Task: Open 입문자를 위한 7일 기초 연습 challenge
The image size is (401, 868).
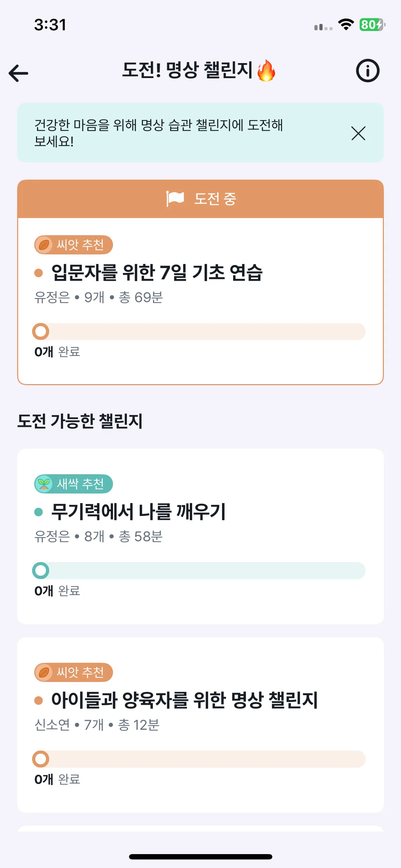Action: [x=157, y=273]
